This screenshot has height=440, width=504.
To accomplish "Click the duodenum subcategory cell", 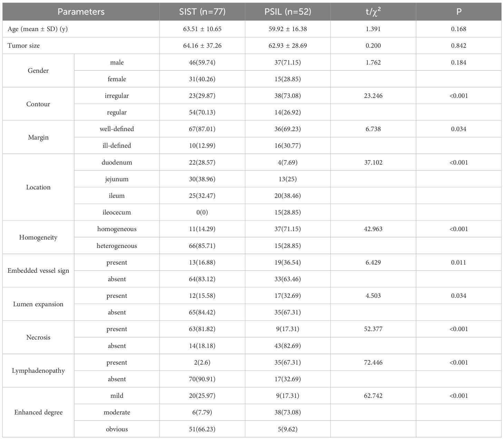I will (x=117, y=162).
